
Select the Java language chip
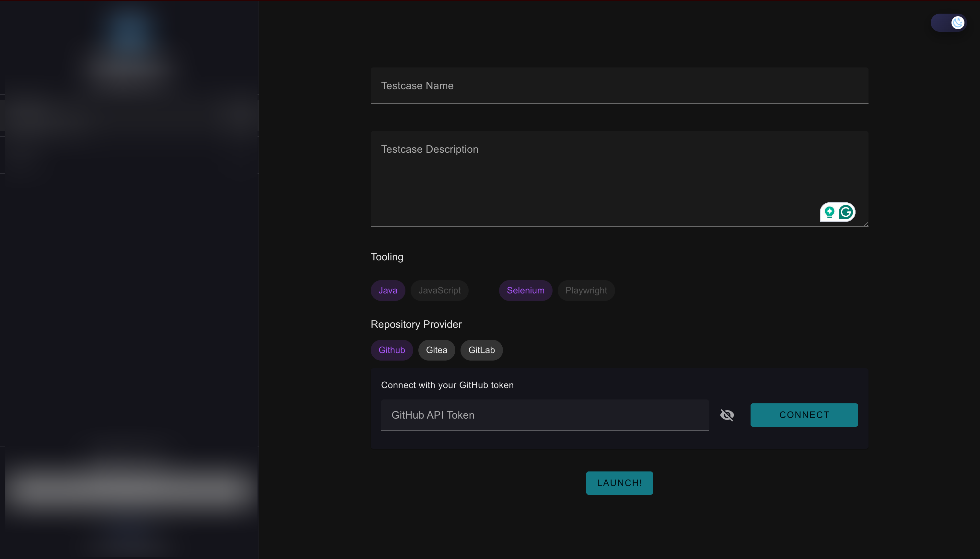pyautogui.click(x=388, y=290)
